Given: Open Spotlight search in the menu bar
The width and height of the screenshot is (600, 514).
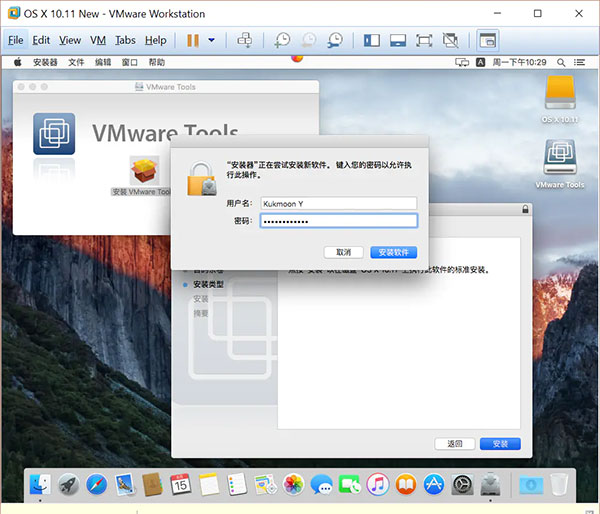Looking at the screenshot, I should click(x=561, y=62).
